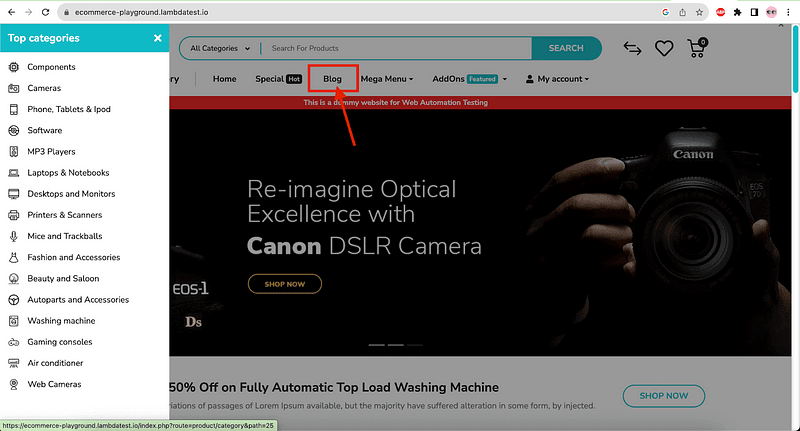Viewport: 800px width, 431px height.
Task: Click the Fashion and Accessories icon
Action: tap(14, 258)
